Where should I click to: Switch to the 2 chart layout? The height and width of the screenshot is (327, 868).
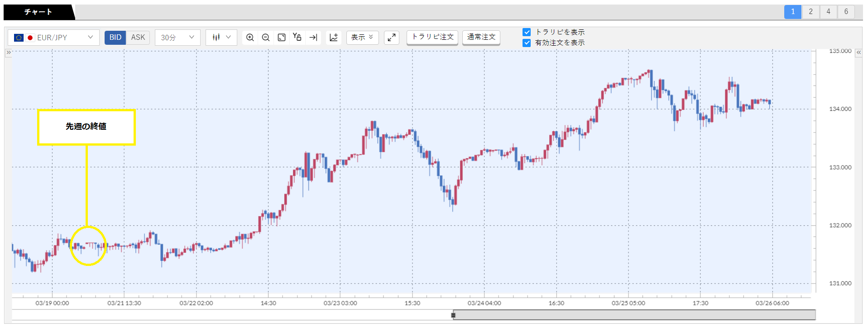pyautogui.click(x=810, y=12)
